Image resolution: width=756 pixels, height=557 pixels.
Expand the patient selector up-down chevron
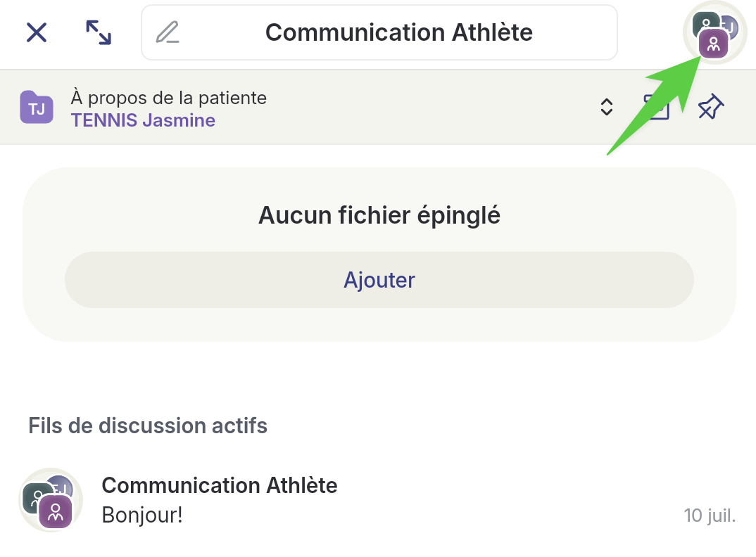coord(606,107)
